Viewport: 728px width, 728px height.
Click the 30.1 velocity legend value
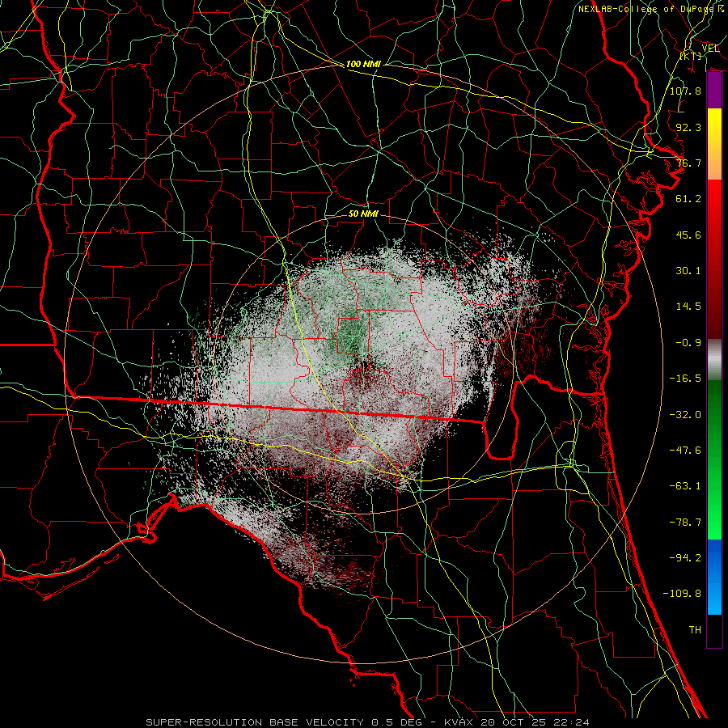click(688, 271)
